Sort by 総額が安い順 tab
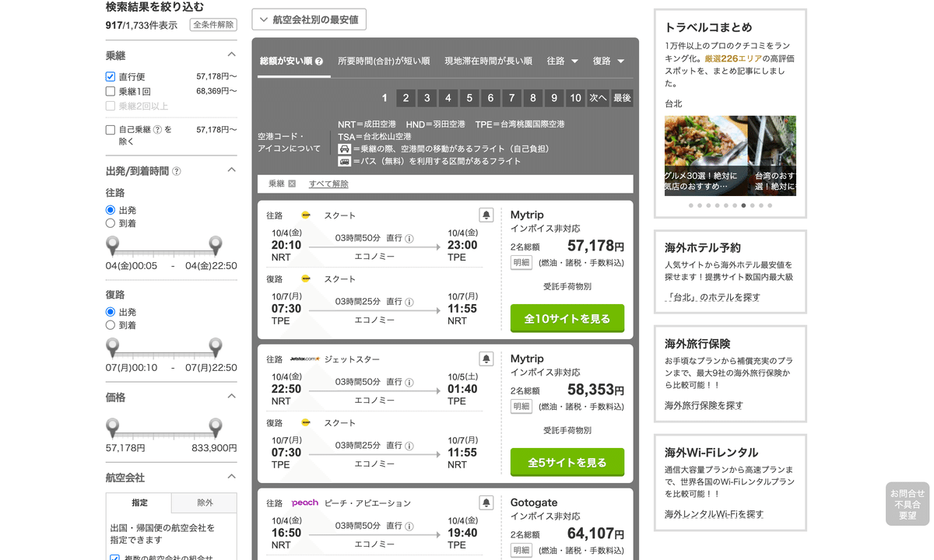This screenshot has width=934, height=560. tap(291, 61)
